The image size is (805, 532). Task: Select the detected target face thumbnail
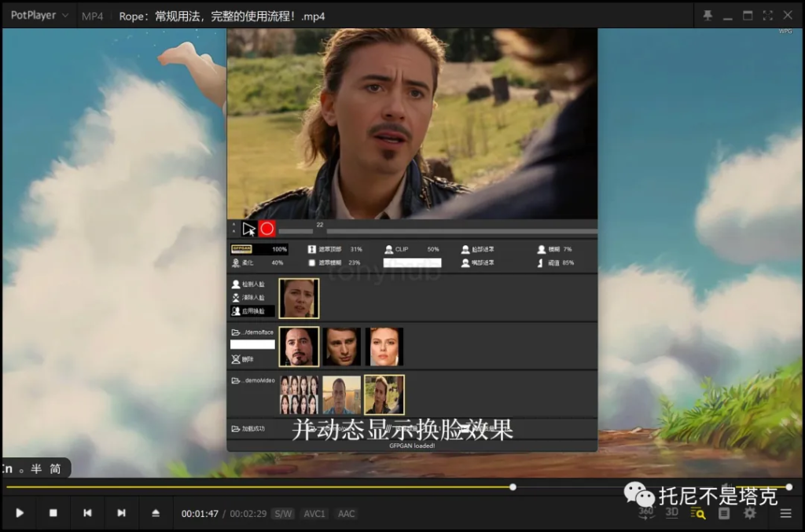(x=299, y=298)
